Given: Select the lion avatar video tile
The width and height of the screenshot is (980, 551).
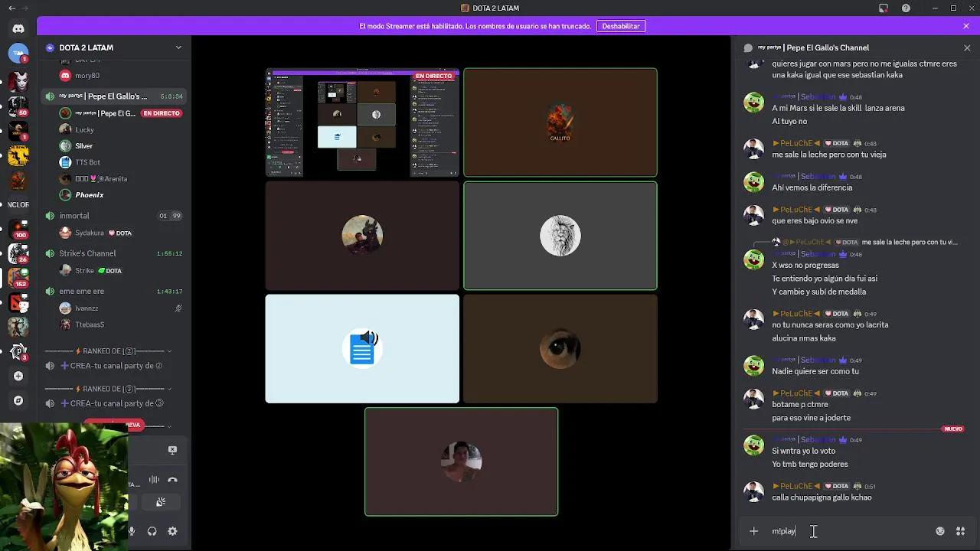Looking at the screenshot, I should 560,236.
